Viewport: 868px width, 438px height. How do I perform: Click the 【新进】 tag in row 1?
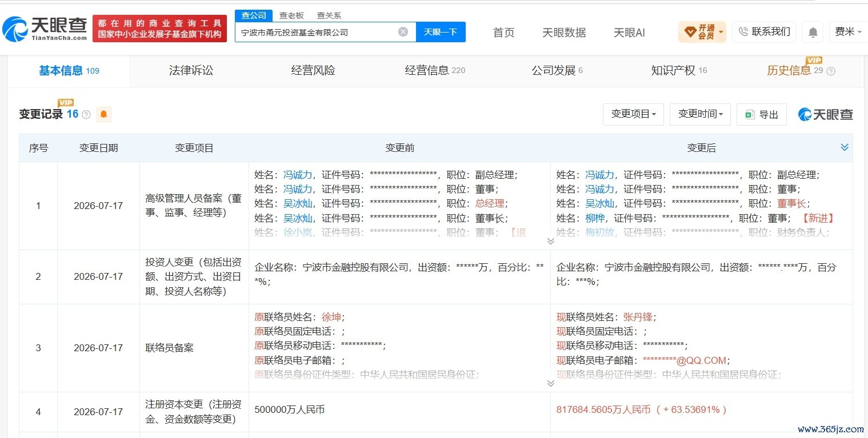point(817,218)
